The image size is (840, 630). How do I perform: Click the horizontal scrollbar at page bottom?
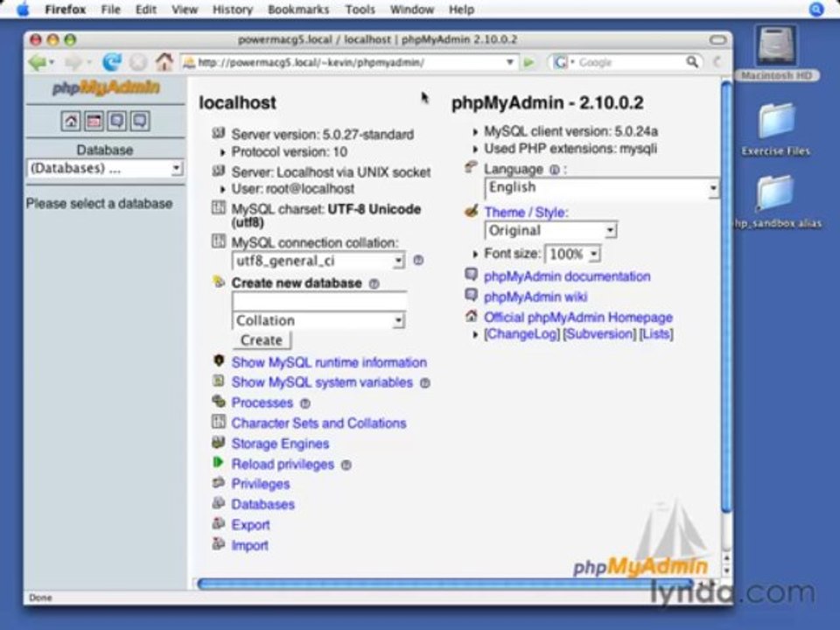pos(445,584)
